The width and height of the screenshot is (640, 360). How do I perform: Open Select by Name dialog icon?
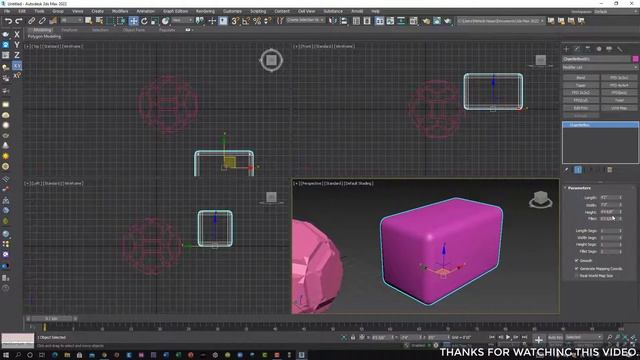99,21
